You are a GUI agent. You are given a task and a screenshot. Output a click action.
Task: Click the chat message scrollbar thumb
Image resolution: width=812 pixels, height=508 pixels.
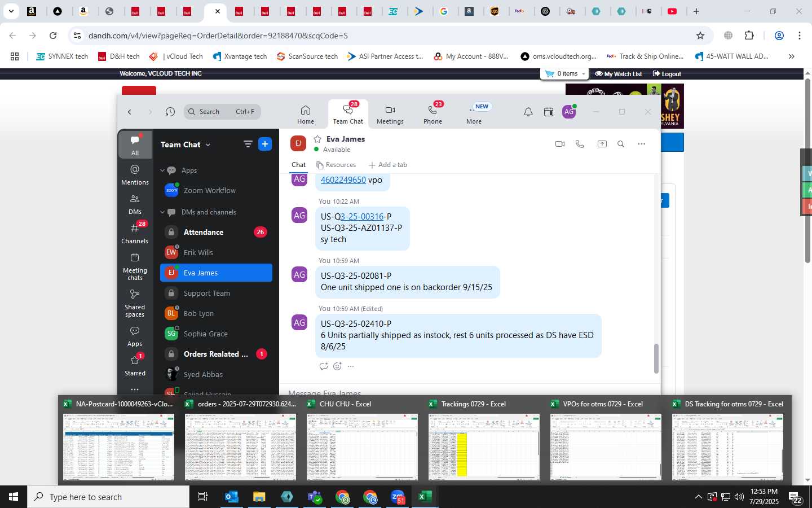[656, 358]
